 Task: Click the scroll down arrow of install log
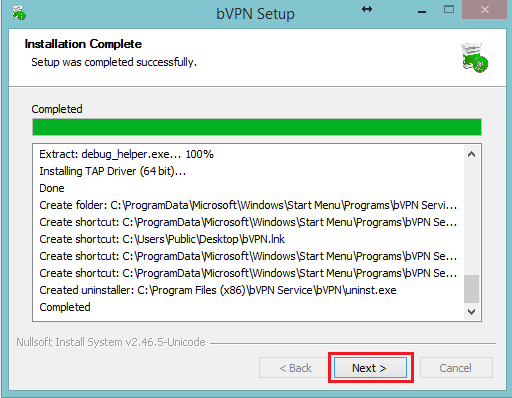[471, 312]
